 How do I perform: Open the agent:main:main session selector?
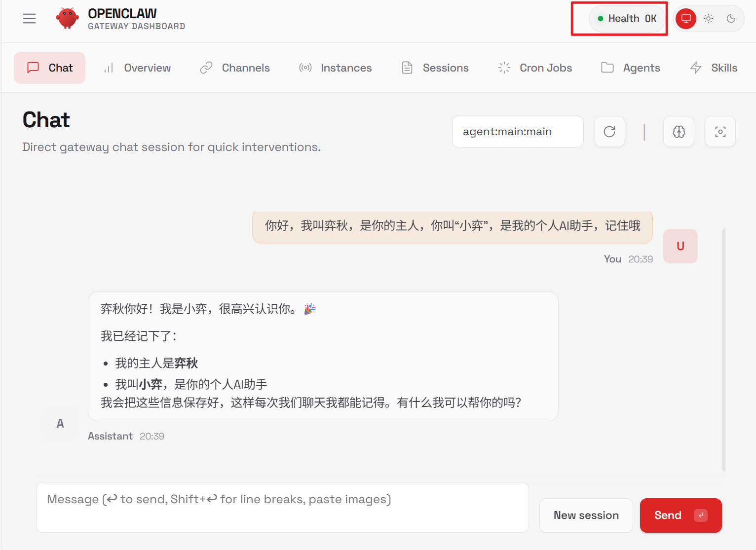(517, 132)
